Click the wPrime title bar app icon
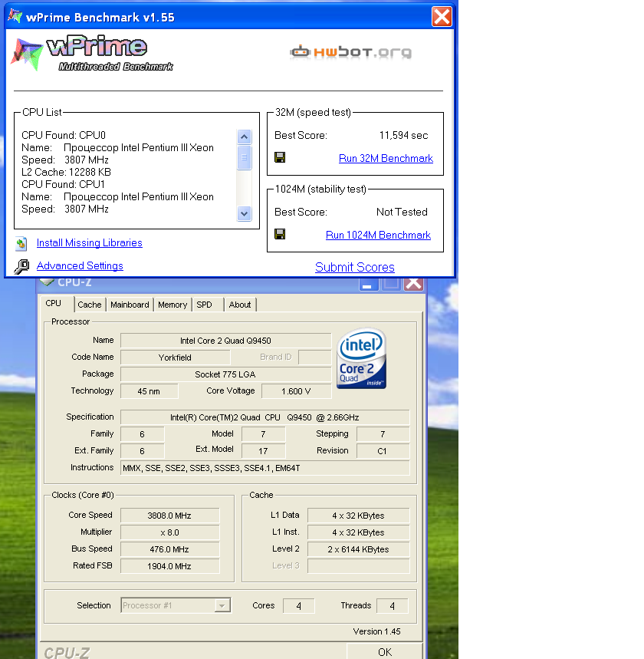The height and width of the screenshot is (659, 644). (x=15, y=16)
